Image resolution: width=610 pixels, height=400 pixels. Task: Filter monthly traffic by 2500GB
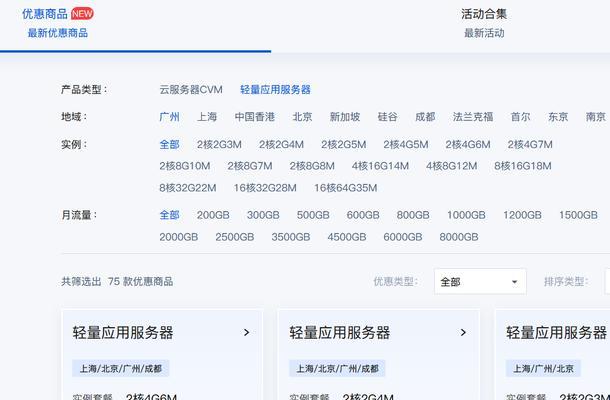(x=235, y=237)
